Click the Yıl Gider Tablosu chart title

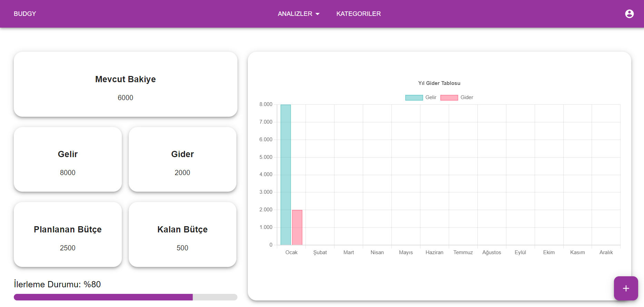pyautogui.click(x=439, y=83)
